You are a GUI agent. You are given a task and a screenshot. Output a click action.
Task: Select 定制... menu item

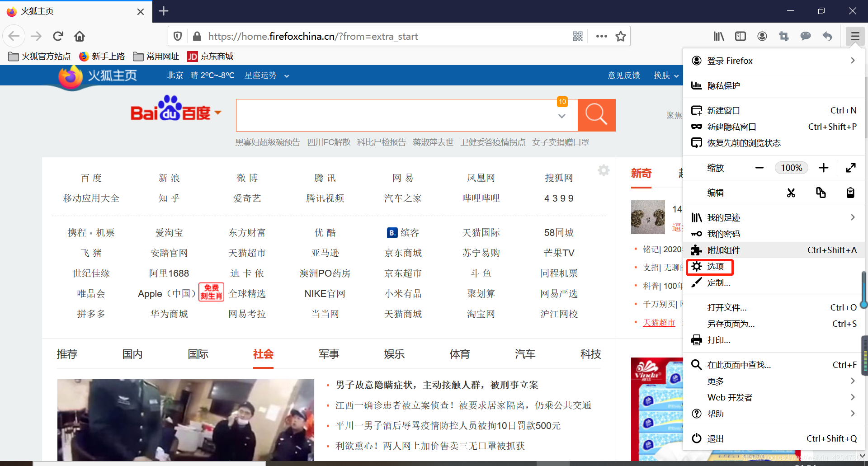(x=774, y=282)
